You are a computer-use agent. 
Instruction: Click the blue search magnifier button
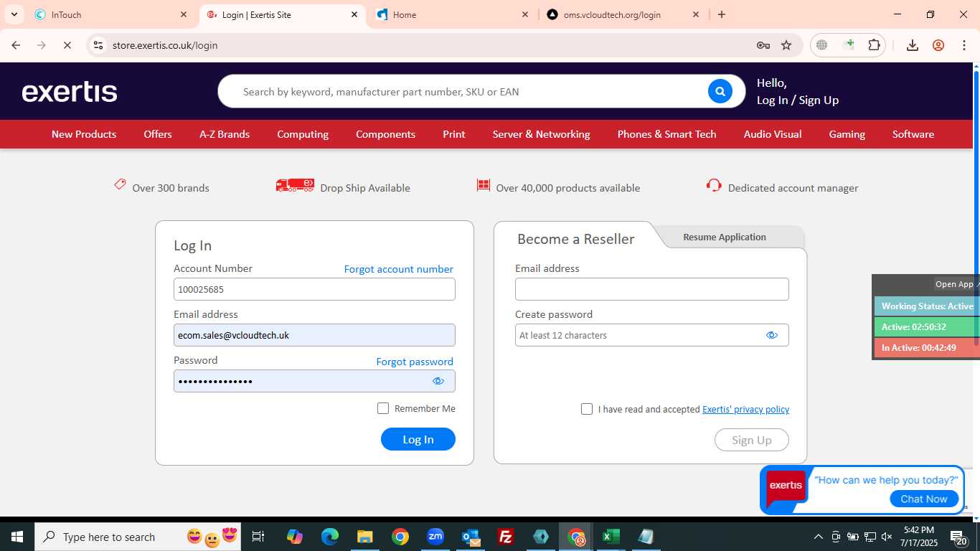tap(720, 91)
